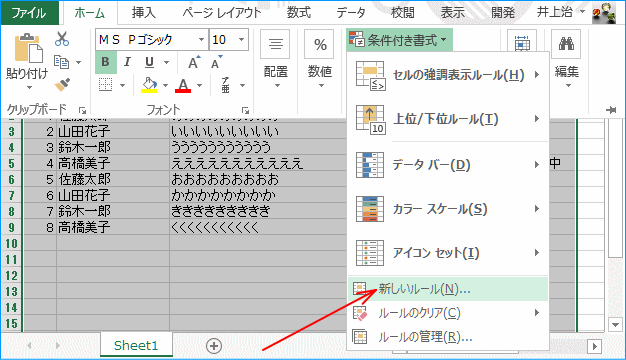Expand borders dropdown arrow
The width and height of the screenshot is (626, 360).
point(122,85)
